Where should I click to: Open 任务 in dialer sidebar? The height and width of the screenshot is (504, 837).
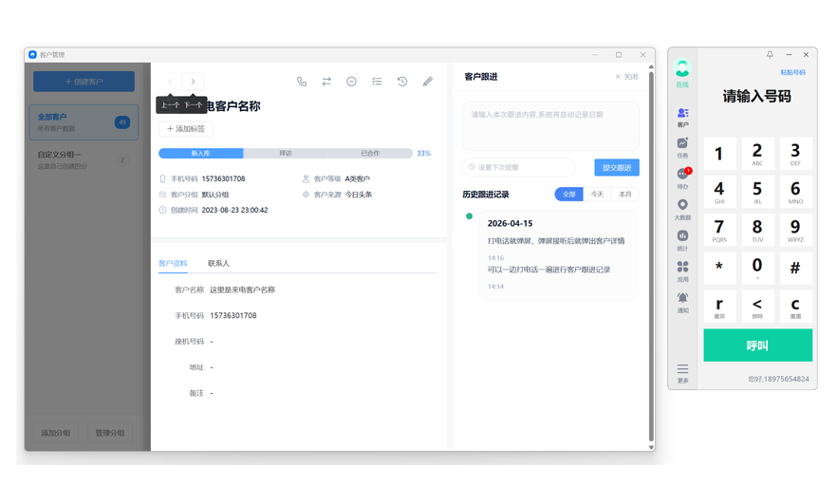[x=682, y=147]
